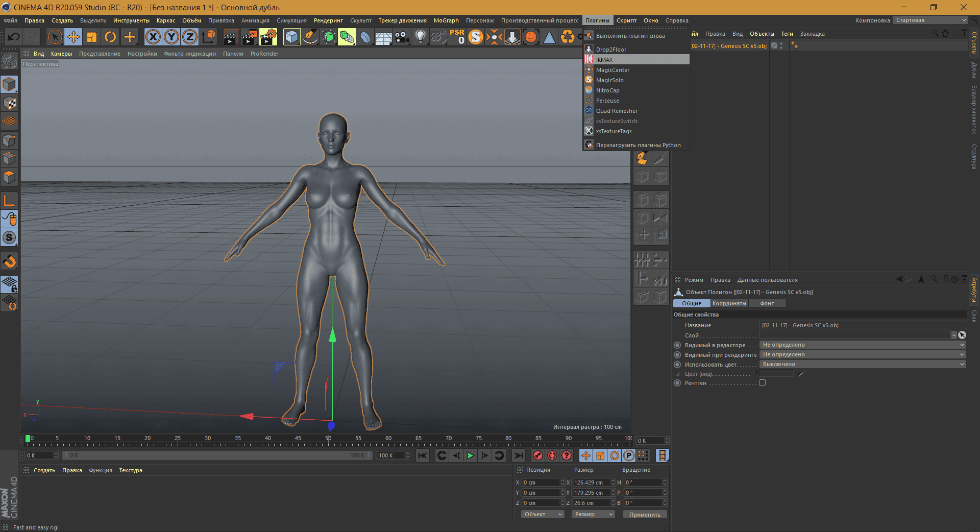Viewport: 980px width, 532px height.
Task: Open Текстура in material manager
Action: point(131,470)
